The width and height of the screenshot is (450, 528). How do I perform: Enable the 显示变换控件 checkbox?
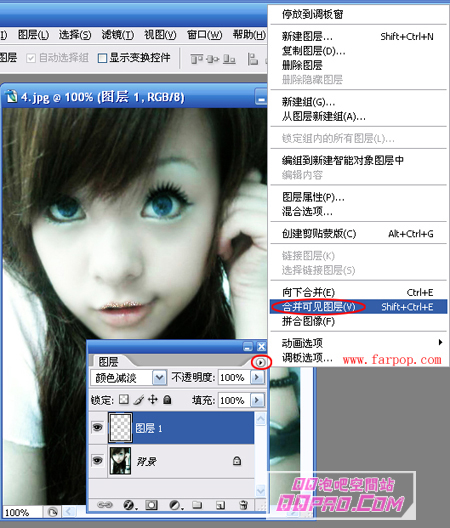102,58
